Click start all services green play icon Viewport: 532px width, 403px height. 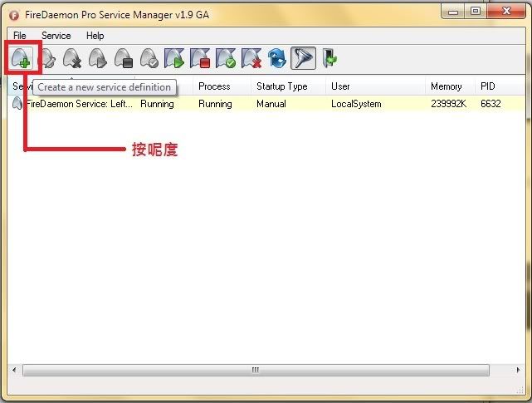click(174, 58)
